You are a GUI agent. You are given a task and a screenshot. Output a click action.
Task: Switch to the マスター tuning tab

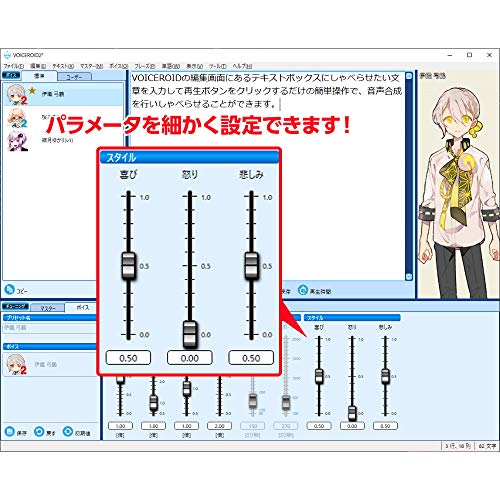[x=48, y=308]
